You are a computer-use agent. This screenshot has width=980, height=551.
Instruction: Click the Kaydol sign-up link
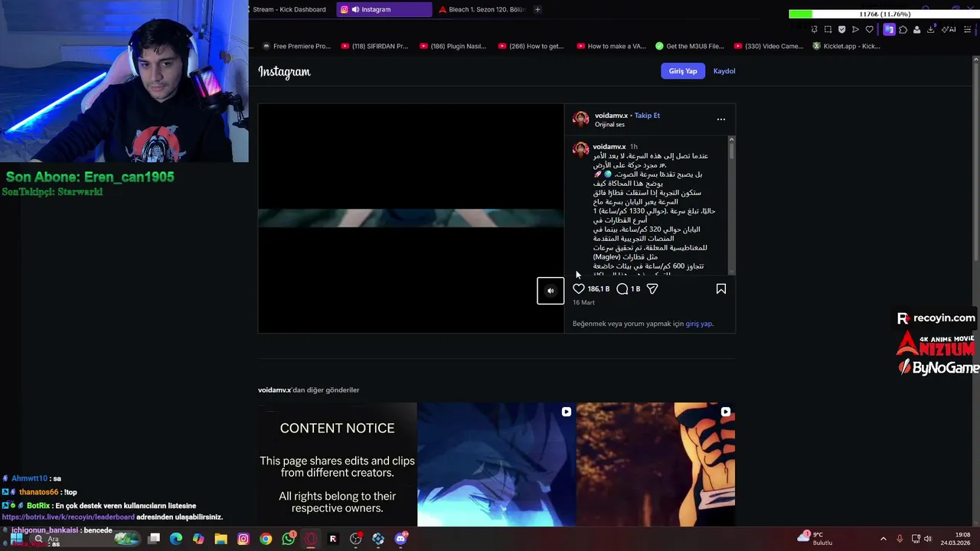click(724, 71)
